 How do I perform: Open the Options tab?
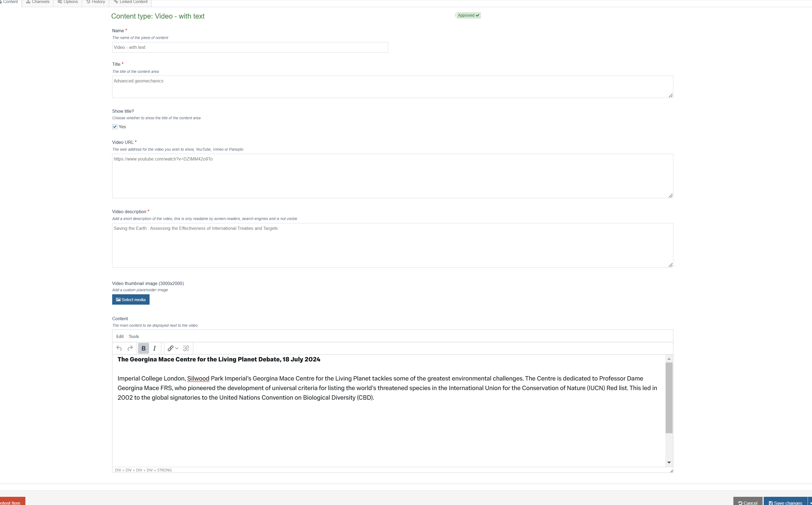[68, 2]
